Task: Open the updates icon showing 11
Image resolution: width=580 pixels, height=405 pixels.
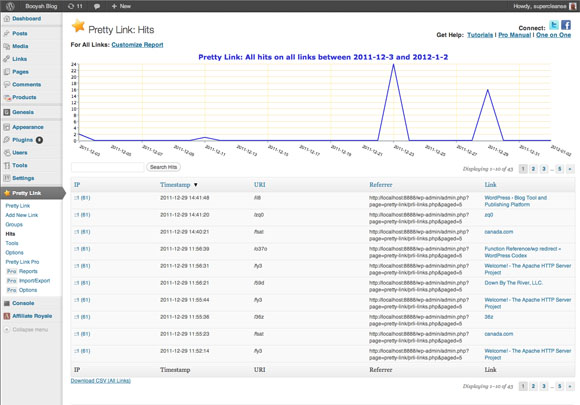Action: (x=75, y=6)
